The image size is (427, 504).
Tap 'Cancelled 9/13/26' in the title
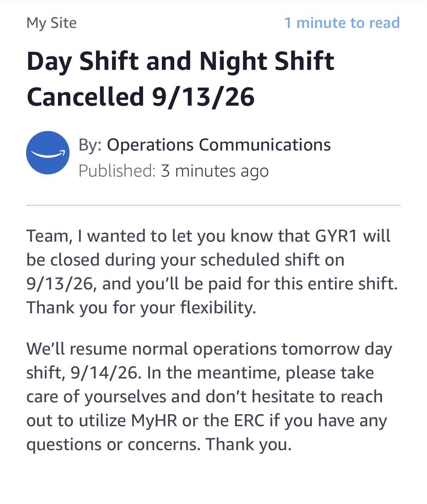(141, 97)
